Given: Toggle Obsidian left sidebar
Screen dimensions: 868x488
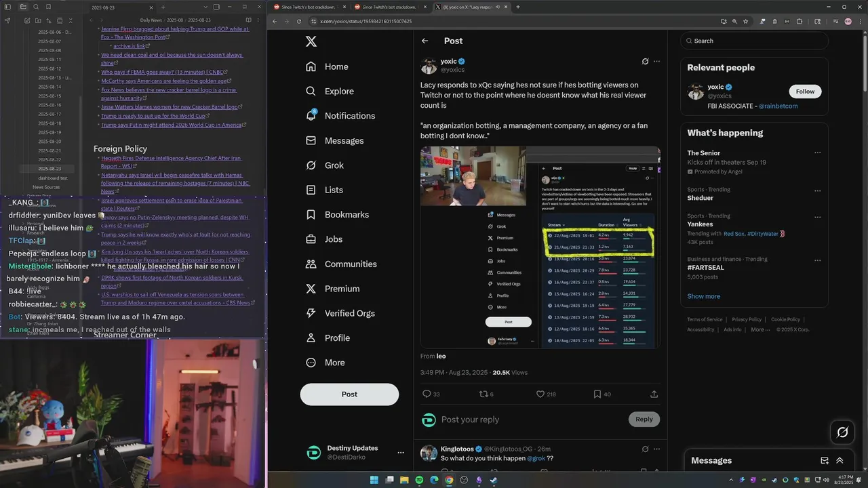Looking at the screenshot, I should tap(7, 7).
